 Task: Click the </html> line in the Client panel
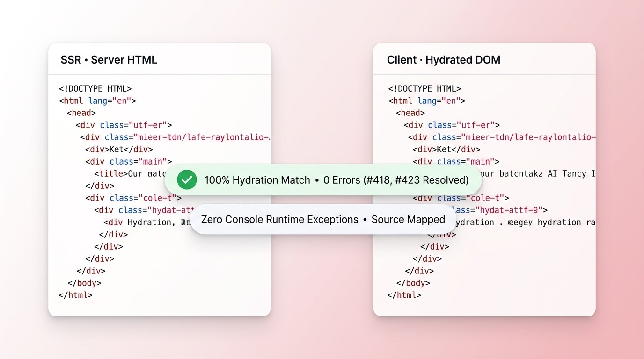coord(404,295)
